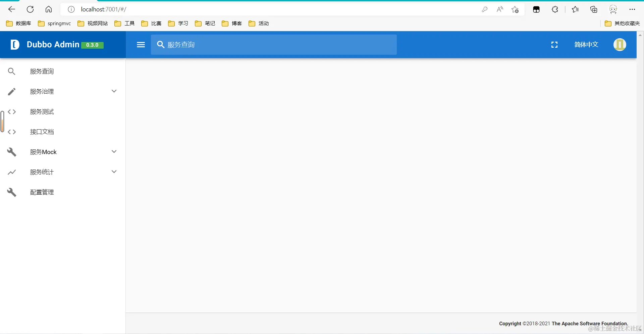
Task: Open the user avatar menu
Action: tap(620, 44)
